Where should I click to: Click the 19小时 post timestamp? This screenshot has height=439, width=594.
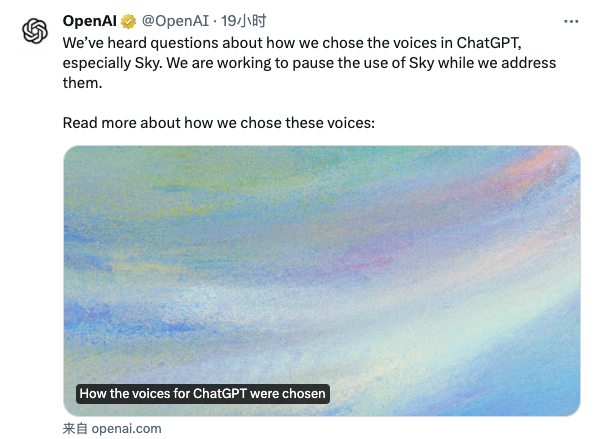pyautogui.click(x=244, y=21)
